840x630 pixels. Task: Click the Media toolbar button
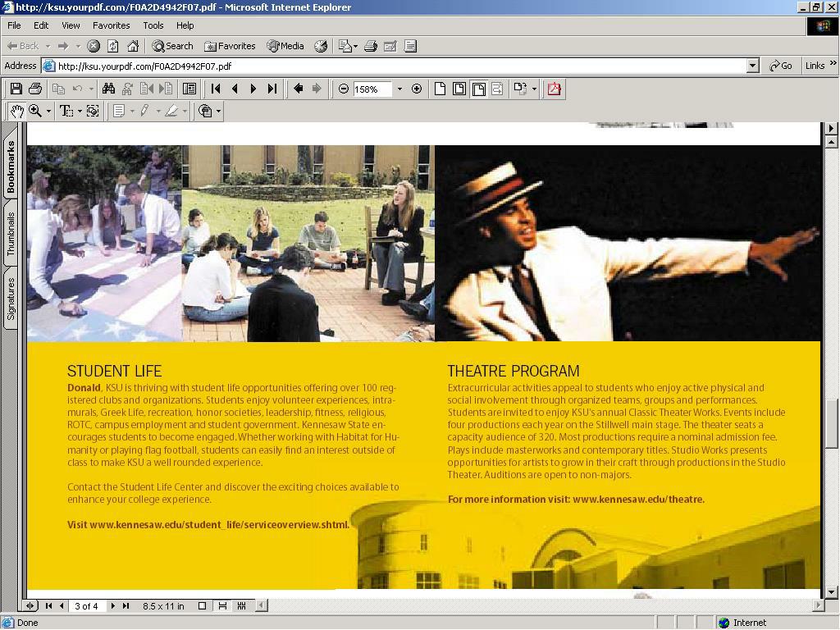coord(285,46)
